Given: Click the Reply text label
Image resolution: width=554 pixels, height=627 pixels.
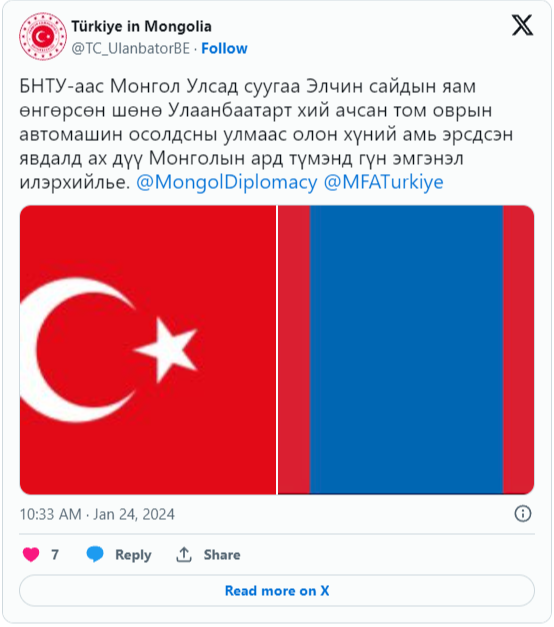Looking at the screenshot, I should [x=133, y=555].
